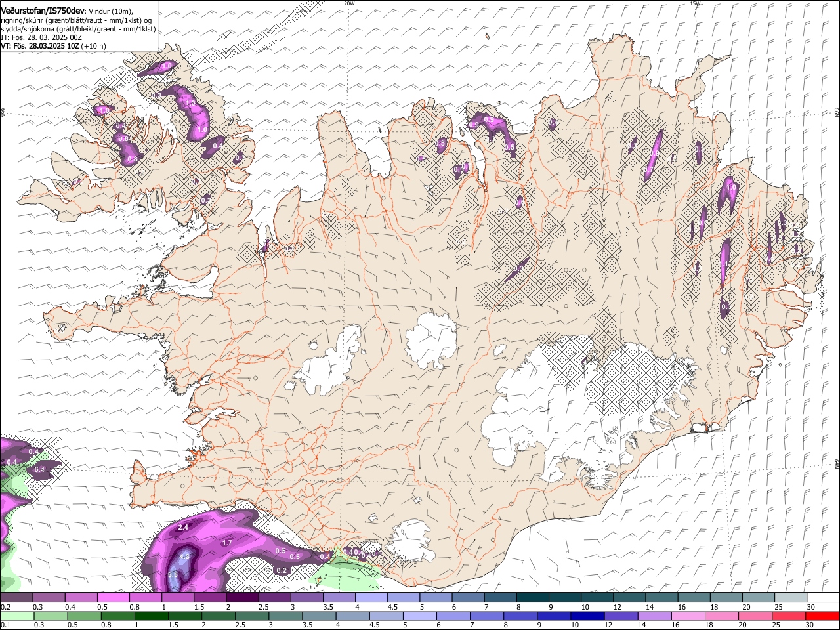Click the 25 label under the lower legend row

[x=776, y=625]
